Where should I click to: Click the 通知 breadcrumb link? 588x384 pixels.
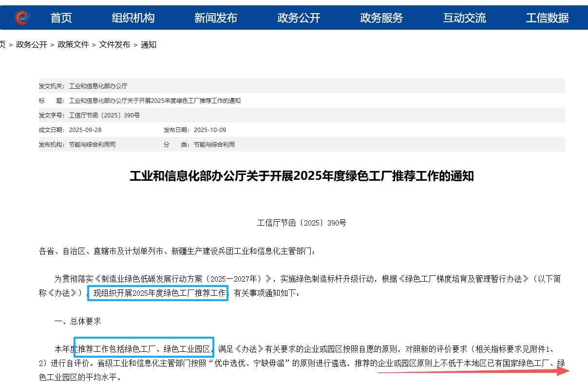tap(149, 45)
